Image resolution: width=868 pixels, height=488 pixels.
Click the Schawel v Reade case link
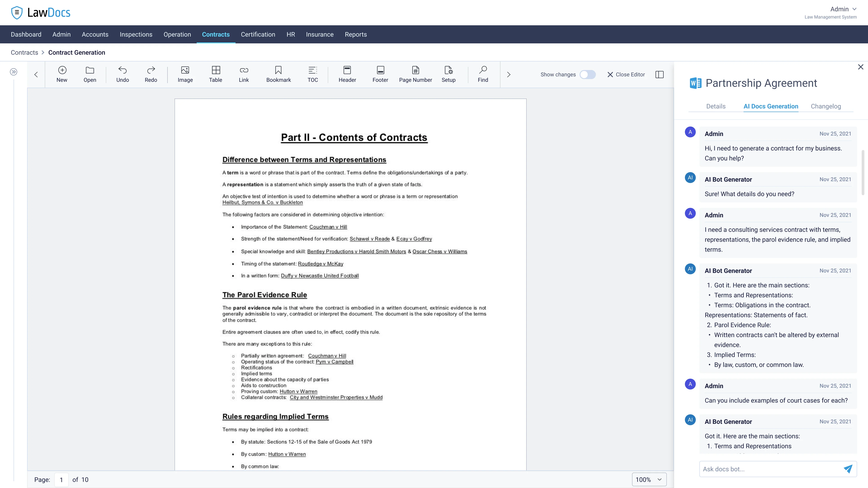pos(370,239)
